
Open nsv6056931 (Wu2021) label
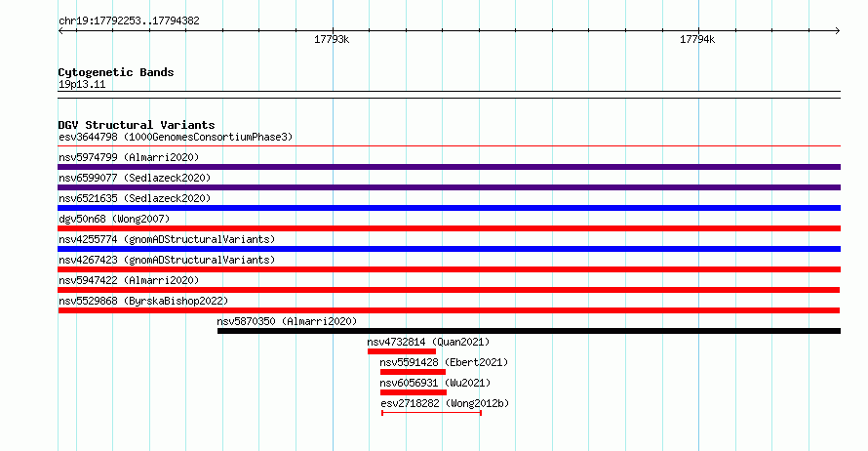tap(435, 383)
